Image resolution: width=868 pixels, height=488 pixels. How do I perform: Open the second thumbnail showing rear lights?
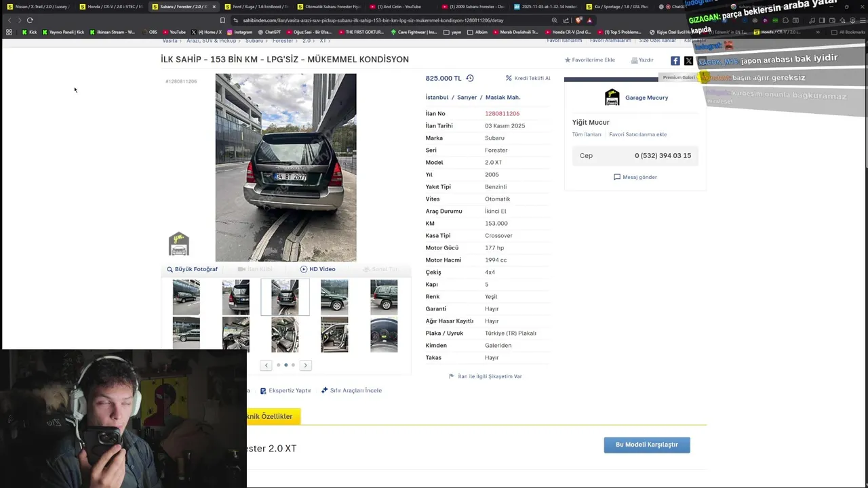[x=235, y=297]
